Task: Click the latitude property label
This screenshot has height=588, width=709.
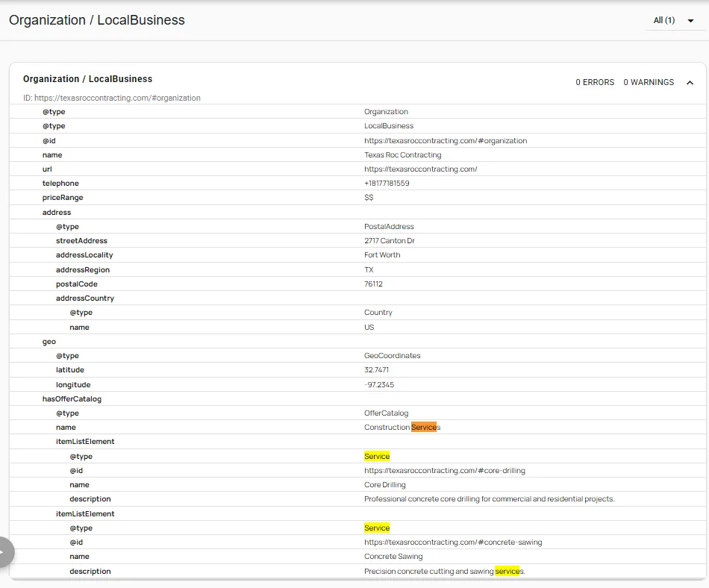Action: (70, 369)
